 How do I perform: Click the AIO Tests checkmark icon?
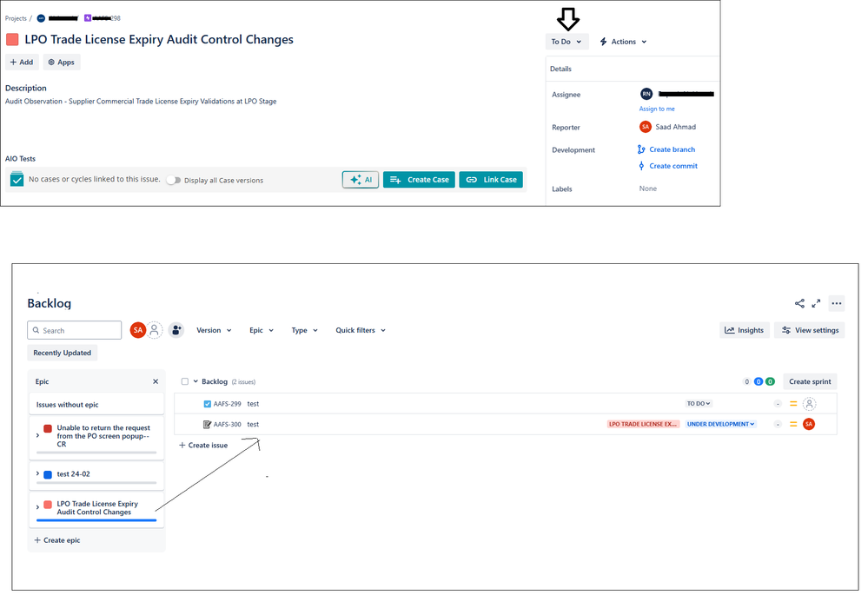[17, 179]
